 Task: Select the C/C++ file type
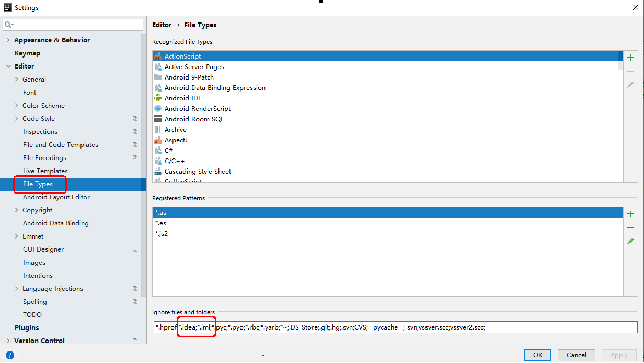(x=175, y=161)
